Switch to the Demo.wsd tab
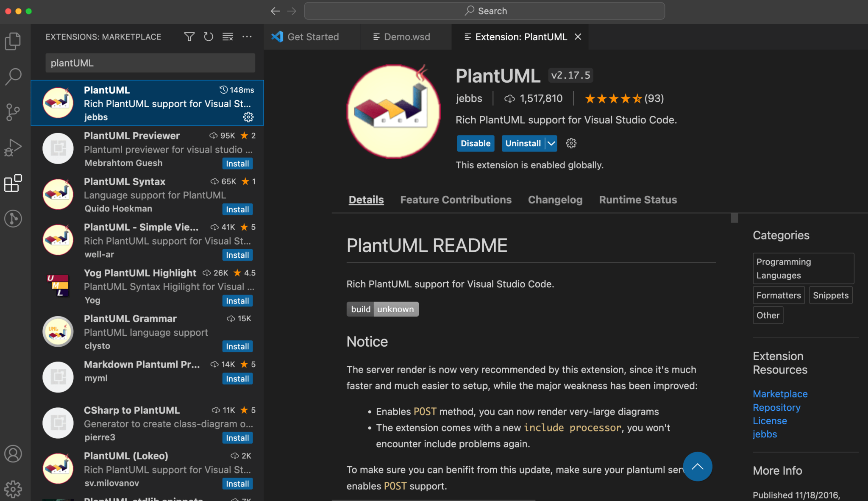868x501 pixels. pos(405,36)
